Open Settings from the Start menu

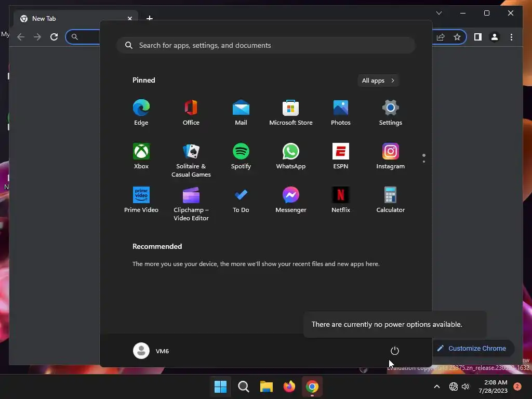coord(391,113)
